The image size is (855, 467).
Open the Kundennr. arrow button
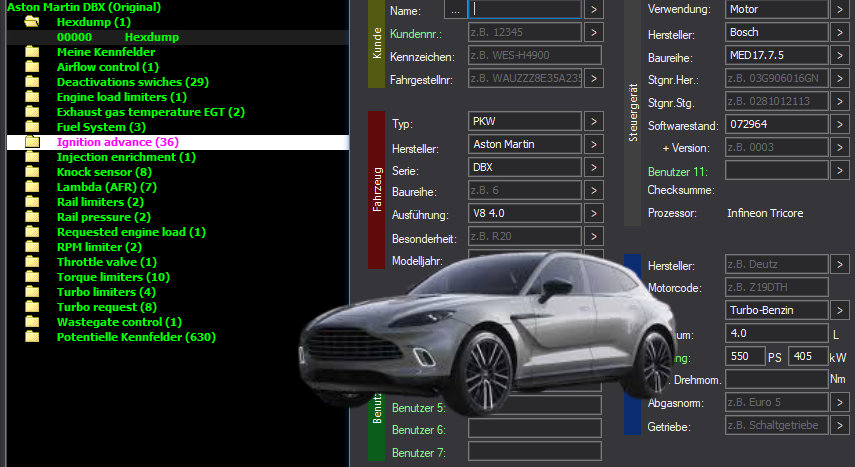pyautogui.click(x=594, y=32)
